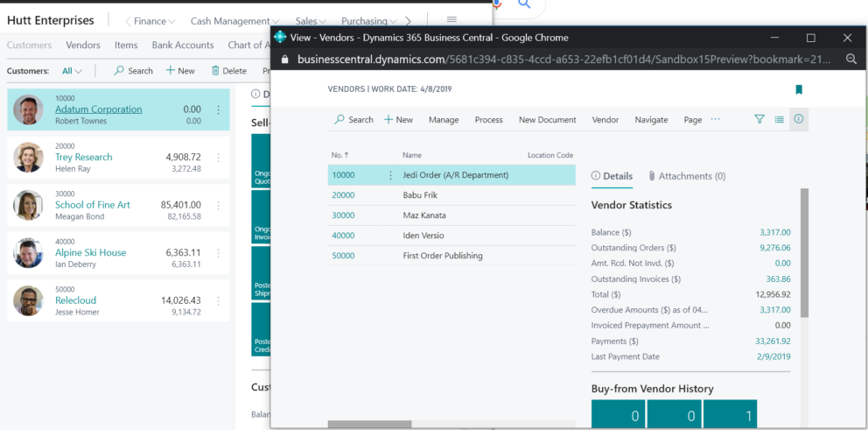
Task: Click Delete trash icon in Customers toolbar
Action: tap(215, 70)
